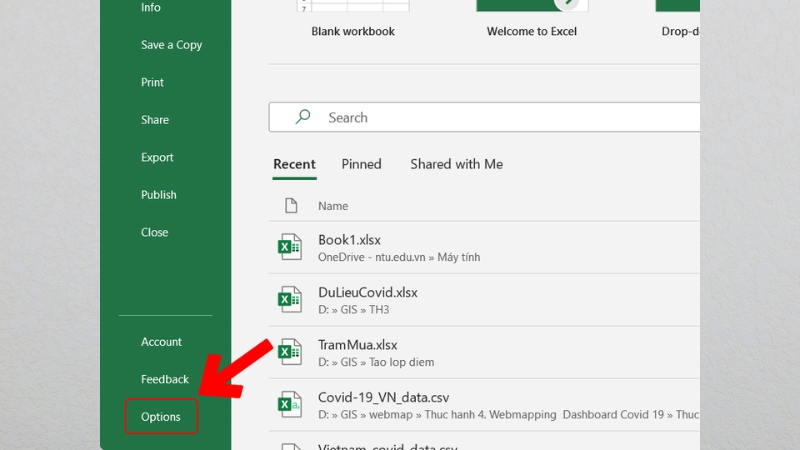Open the Book1.xlsx file name link
Viewport: 800px width, 450px height.
point(349,240)
